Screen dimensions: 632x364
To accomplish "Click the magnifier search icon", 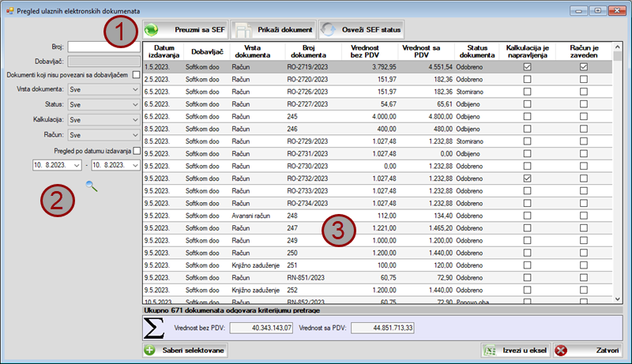I will coord(92,186).
